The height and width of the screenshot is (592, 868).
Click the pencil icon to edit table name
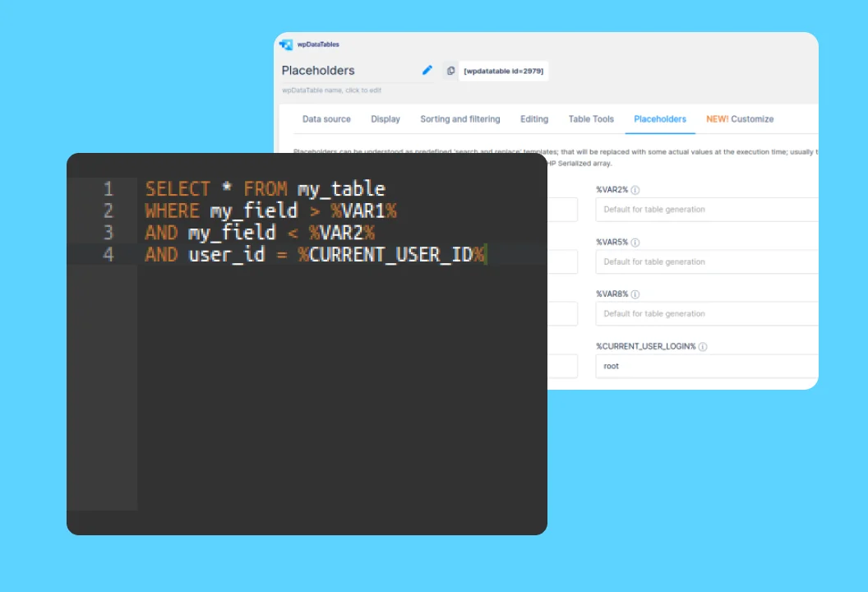point(427,71)
